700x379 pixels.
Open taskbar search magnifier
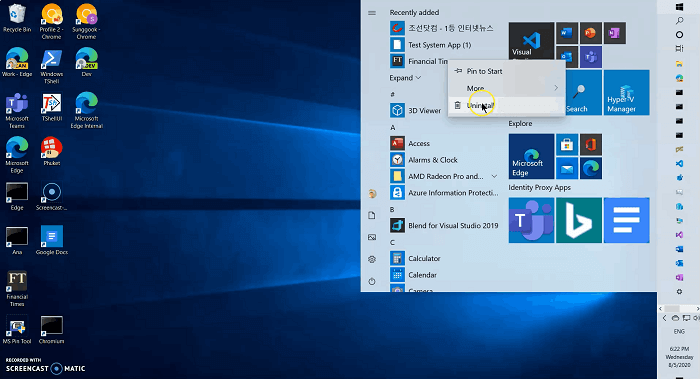point(679,21)
